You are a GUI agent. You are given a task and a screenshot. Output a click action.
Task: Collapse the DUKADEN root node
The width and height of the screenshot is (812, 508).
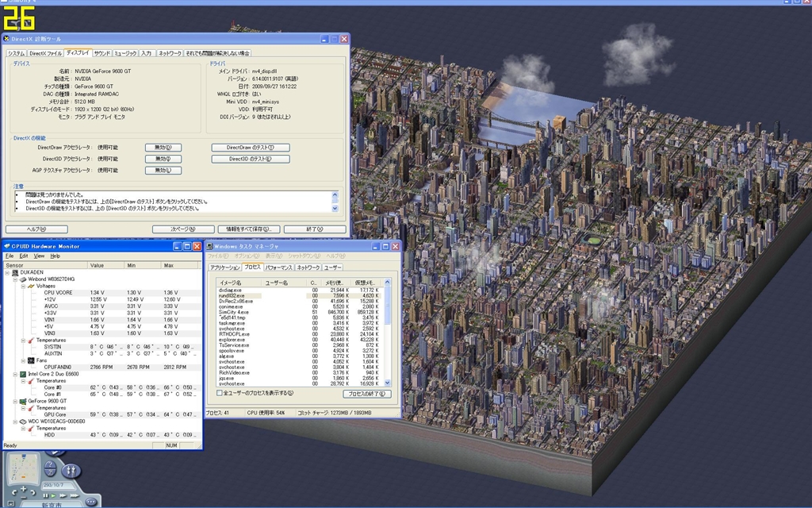[7, 272]
